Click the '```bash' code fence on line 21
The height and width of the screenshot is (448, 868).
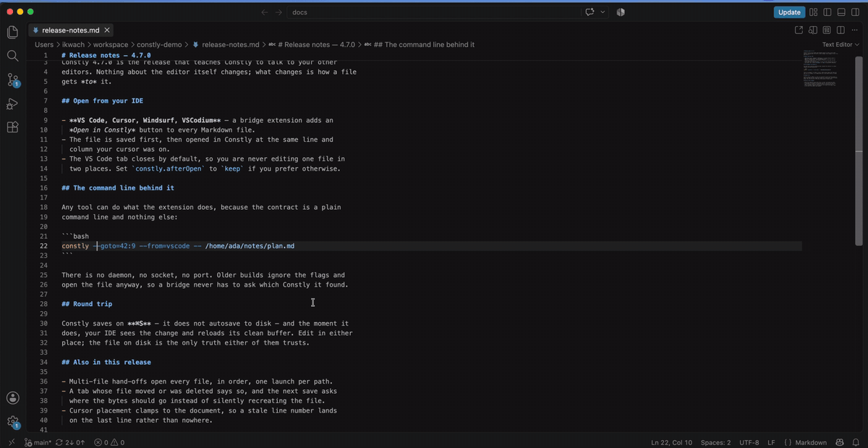(75, 236)
